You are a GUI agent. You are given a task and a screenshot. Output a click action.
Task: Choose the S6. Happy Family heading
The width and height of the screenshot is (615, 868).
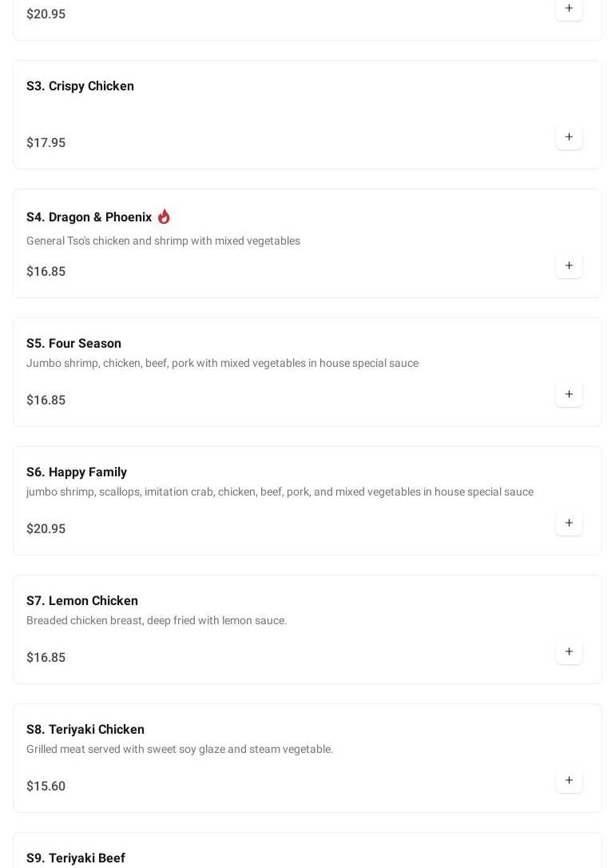click(77, 472)
